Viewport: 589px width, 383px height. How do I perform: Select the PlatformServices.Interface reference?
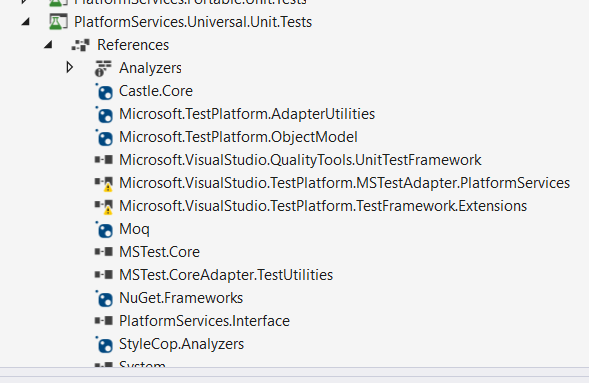pos(204,321)
